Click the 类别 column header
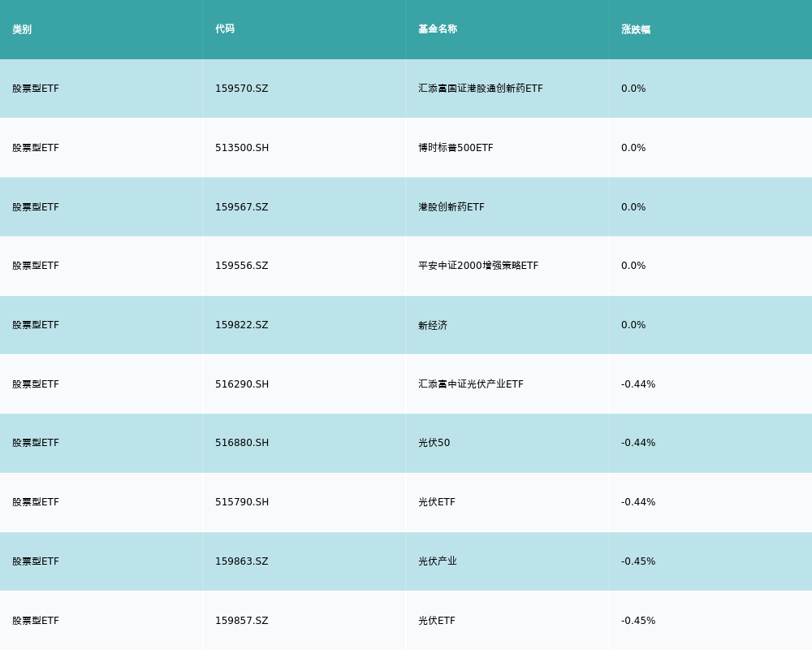Screen dimensions: 812x650 click(22, 29)
